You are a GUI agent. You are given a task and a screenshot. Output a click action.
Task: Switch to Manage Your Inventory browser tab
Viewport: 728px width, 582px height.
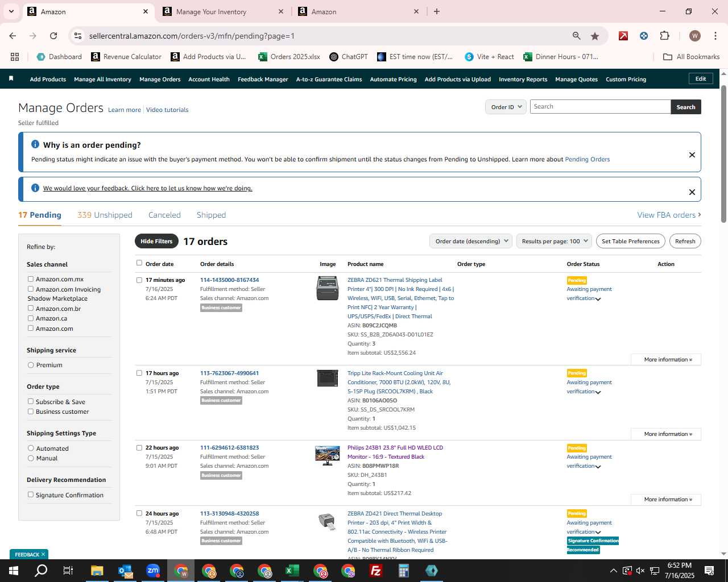[x=223, y=11]
